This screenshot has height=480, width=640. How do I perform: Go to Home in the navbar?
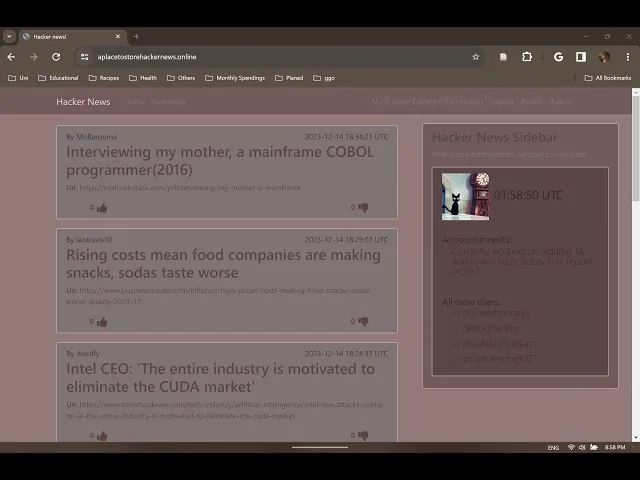click(135, 102)
